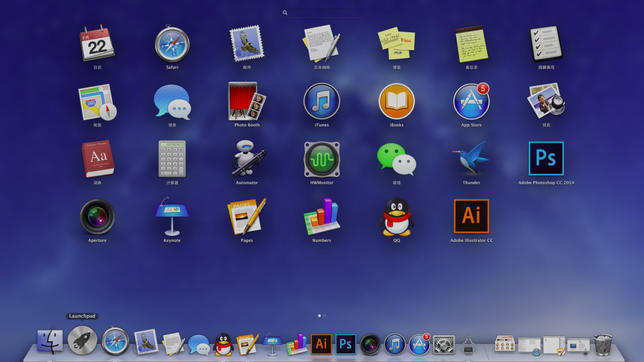
Task: Select the first Launchpad page dot
Action: tap(320, 316)
